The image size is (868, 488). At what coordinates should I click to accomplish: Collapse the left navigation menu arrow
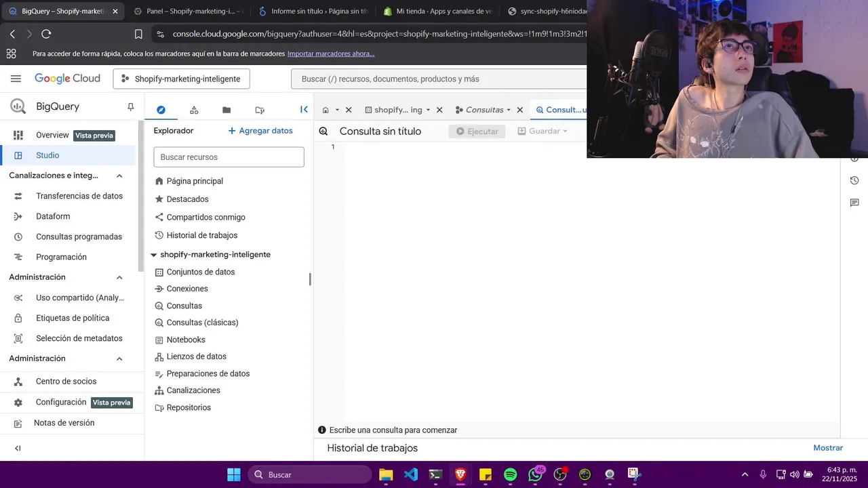[18, 448]
